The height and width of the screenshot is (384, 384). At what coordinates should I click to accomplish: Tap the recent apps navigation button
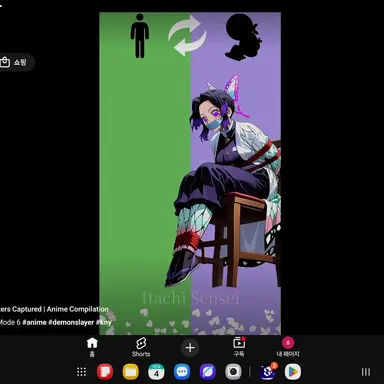click(x=366, y=372)
